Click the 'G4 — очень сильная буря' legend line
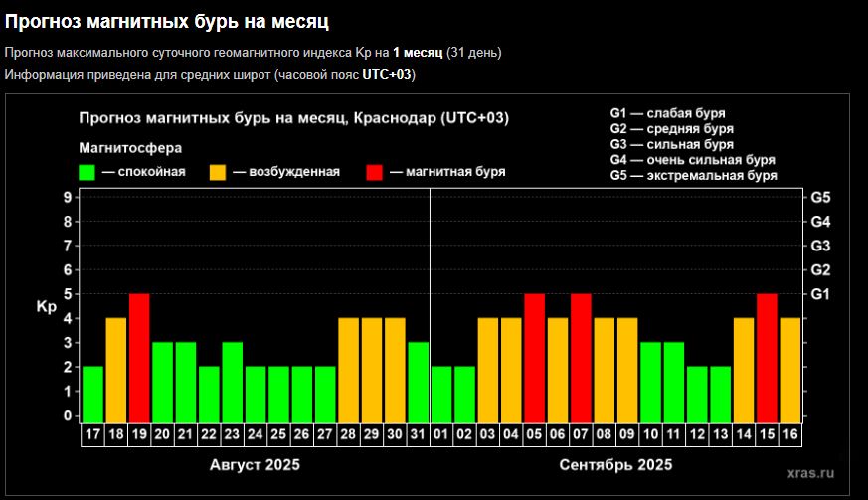The width and height of the screenshot is (868, 500). click(693, 160)
